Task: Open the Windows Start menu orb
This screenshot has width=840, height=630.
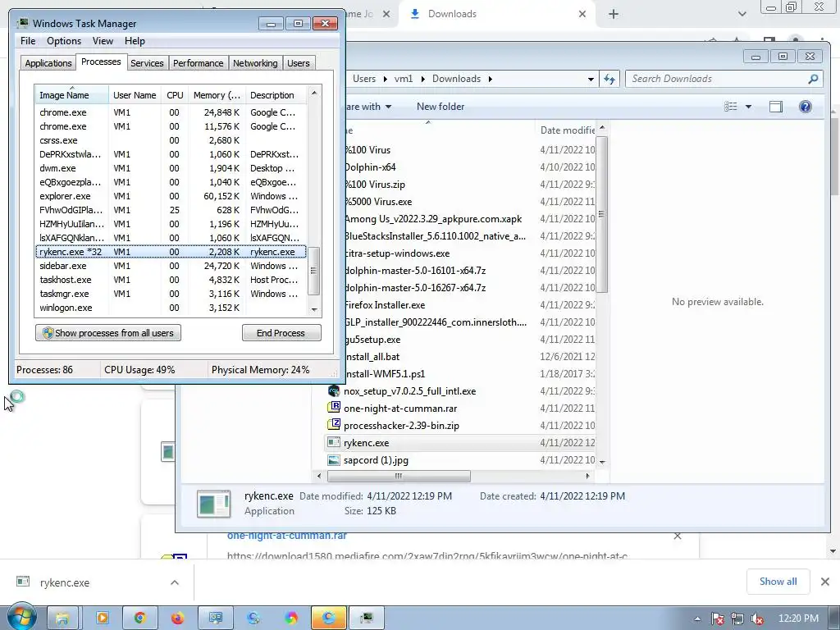Action: (x=21, y=617)
